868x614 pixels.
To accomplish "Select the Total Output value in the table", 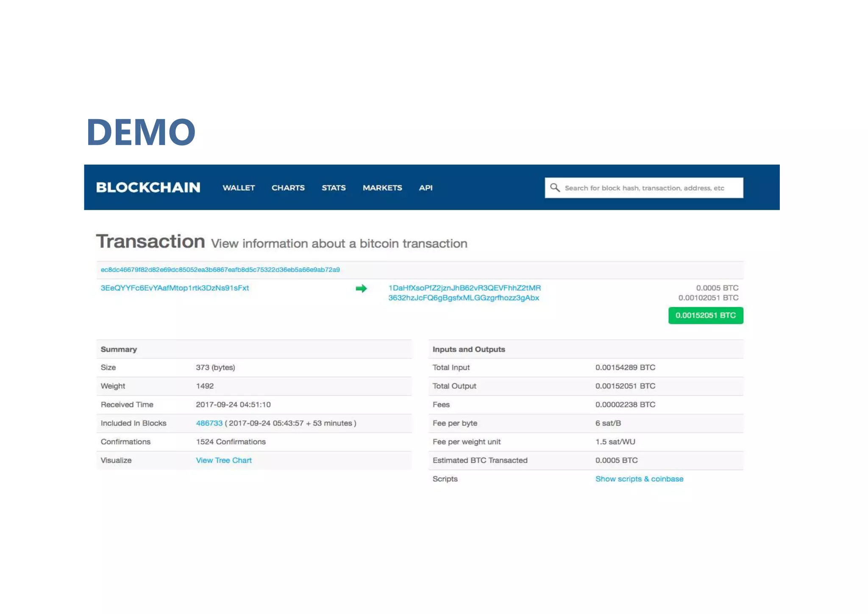I will [x=625, y=386].
